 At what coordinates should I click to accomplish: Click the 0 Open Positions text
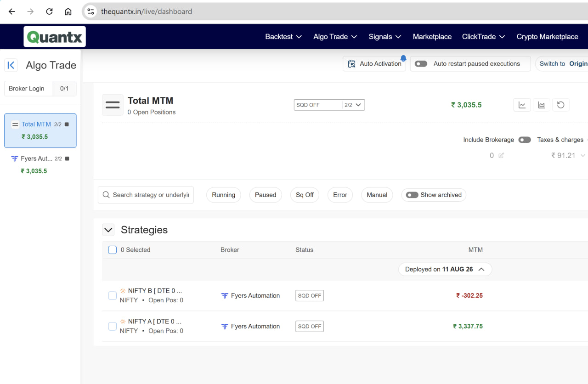coord(152,112)
